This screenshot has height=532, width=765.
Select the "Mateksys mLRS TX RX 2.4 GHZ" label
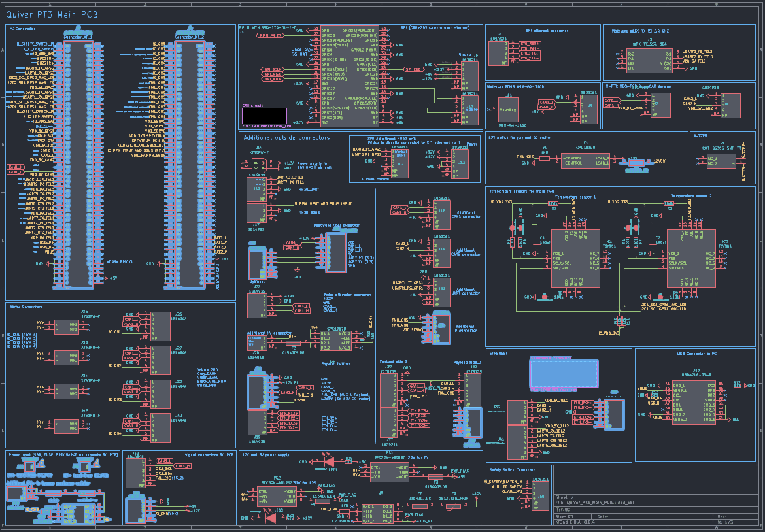point(641,31)
